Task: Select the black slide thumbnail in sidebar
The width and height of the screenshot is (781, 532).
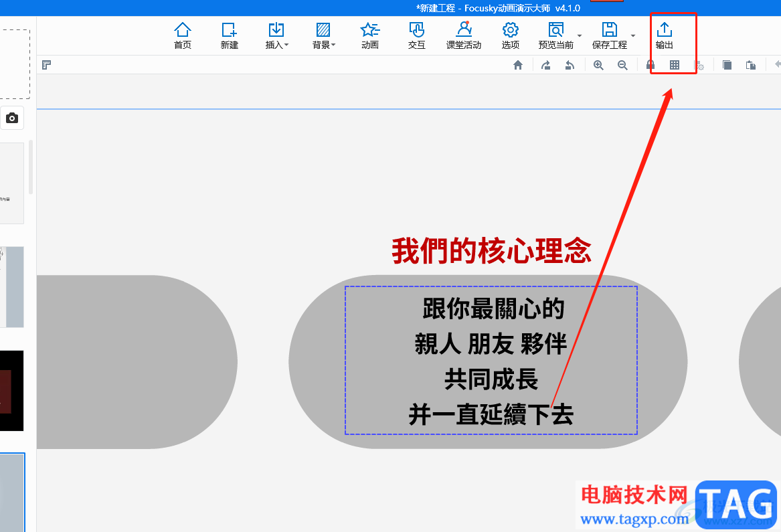Action: (12, 391)
